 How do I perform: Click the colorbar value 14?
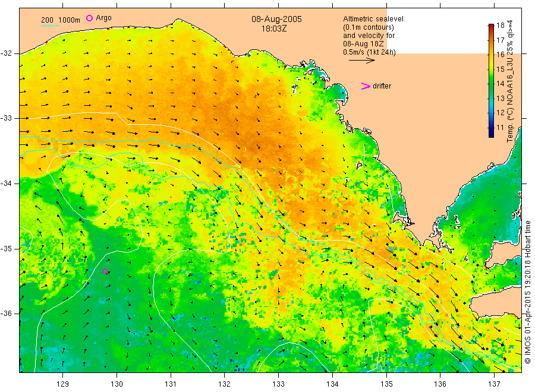tap(500, 84)
